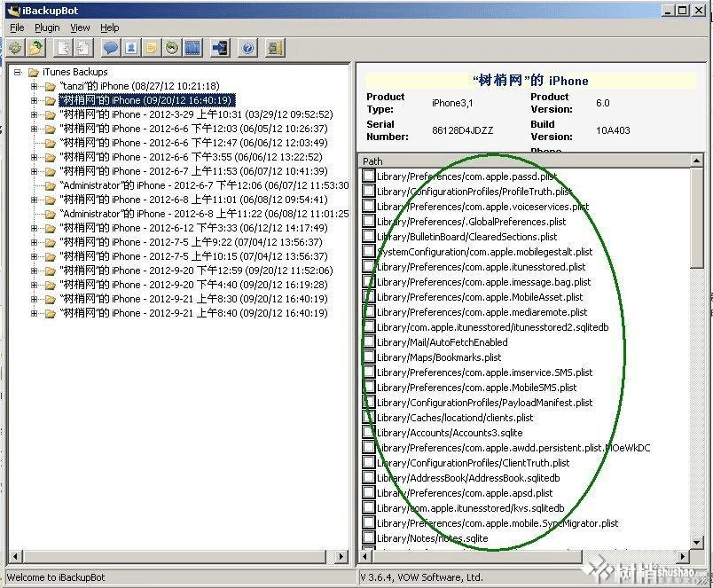The image size is (713, 588).
Task: Click the folder icon for the 06/06/12 13:22:52 backup
Action: pyautogui.click(x=50, y=157)
